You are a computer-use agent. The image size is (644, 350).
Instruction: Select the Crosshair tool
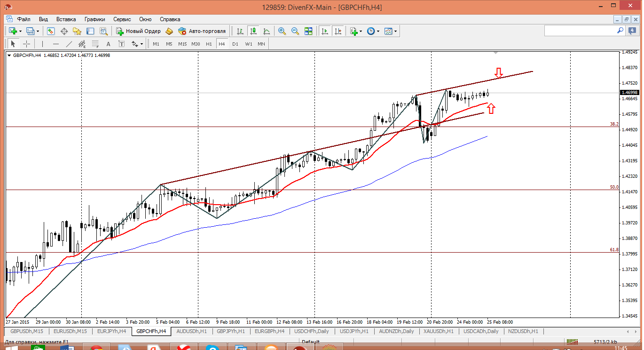[27, 44]
